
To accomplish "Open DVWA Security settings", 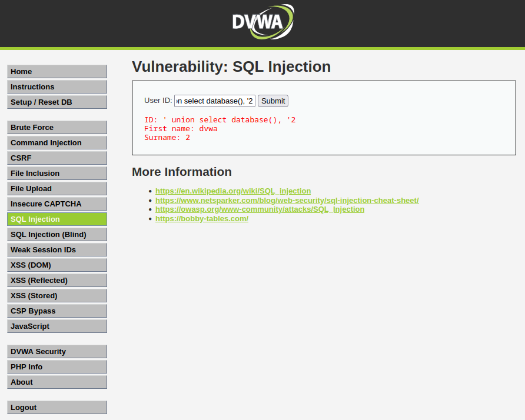I will click(x=57, y=352).
